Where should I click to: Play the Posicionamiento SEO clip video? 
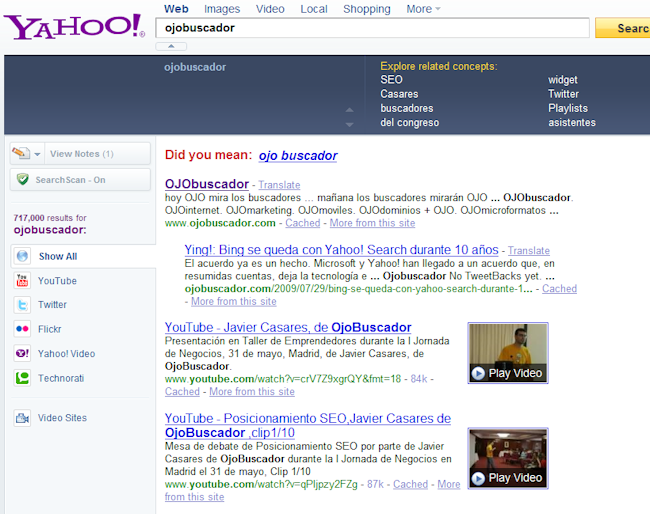(x=508, y=458)
